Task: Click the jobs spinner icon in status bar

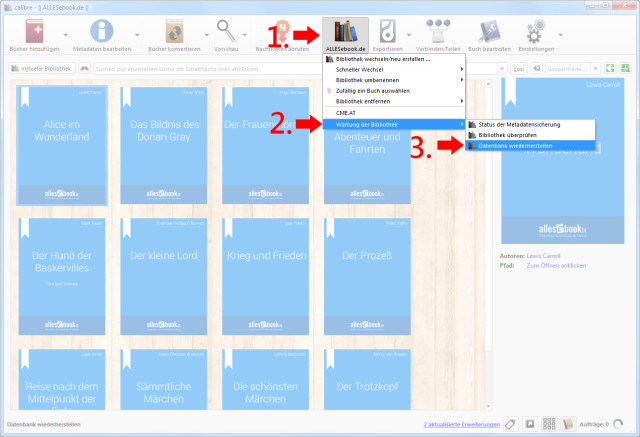Action: (x=618, y=424)
